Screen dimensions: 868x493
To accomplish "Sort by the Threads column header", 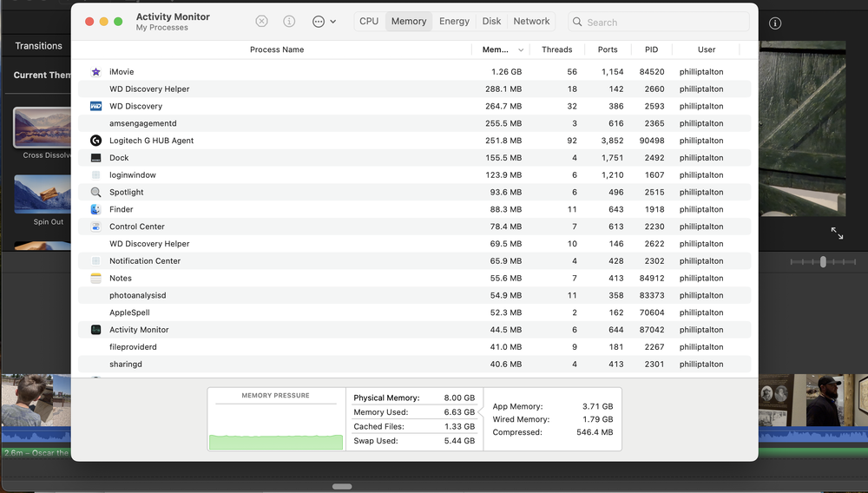I will click(x=557, y=49).
